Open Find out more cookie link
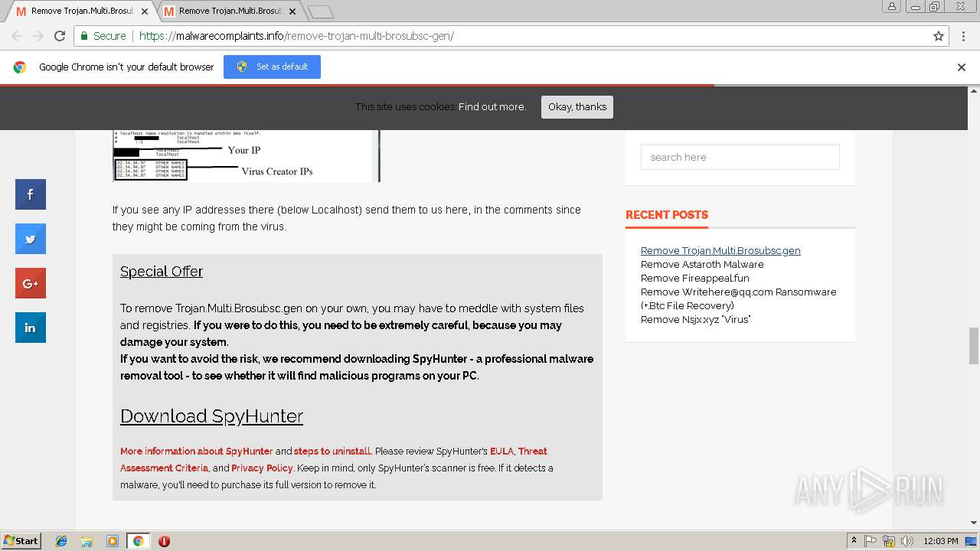The width and height of the screenshot is (980, 551). [x=492, y=107]
